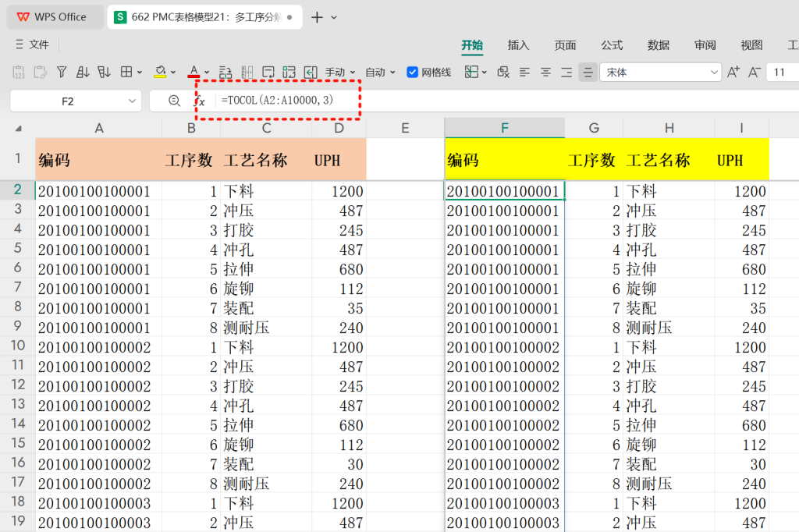799x532 pixels.
Task: Expand the freeze panes dropdown arrow
Action: [x=484, y=73]
